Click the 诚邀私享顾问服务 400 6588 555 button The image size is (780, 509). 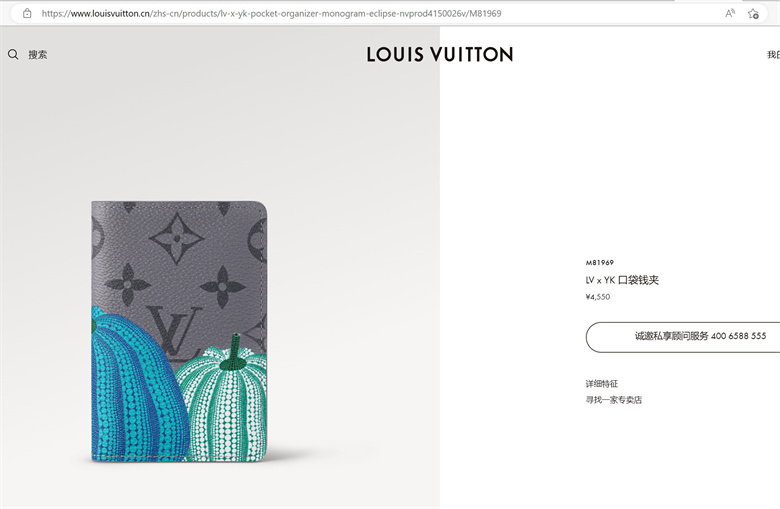[683, 337]
